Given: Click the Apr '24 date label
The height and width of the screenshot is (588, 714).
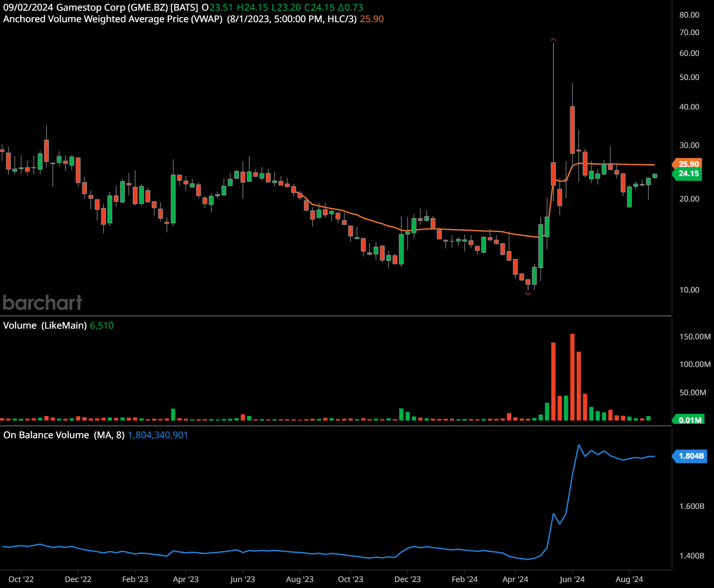Looking at the screenshot, I should (x=515, y=579).
